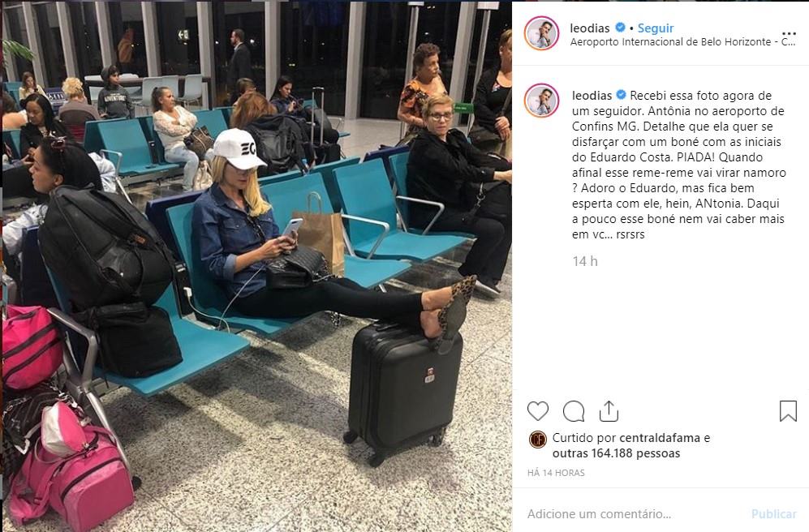The height and width of the screenshot is (532, 809).
Task: Click the leodias profile picture in the header
Action: point(541,33)
